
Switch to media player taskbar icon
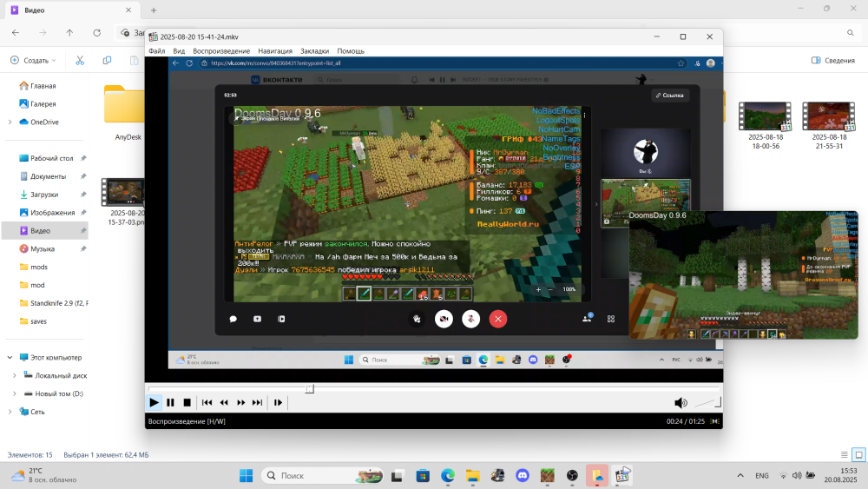(622, 476)
